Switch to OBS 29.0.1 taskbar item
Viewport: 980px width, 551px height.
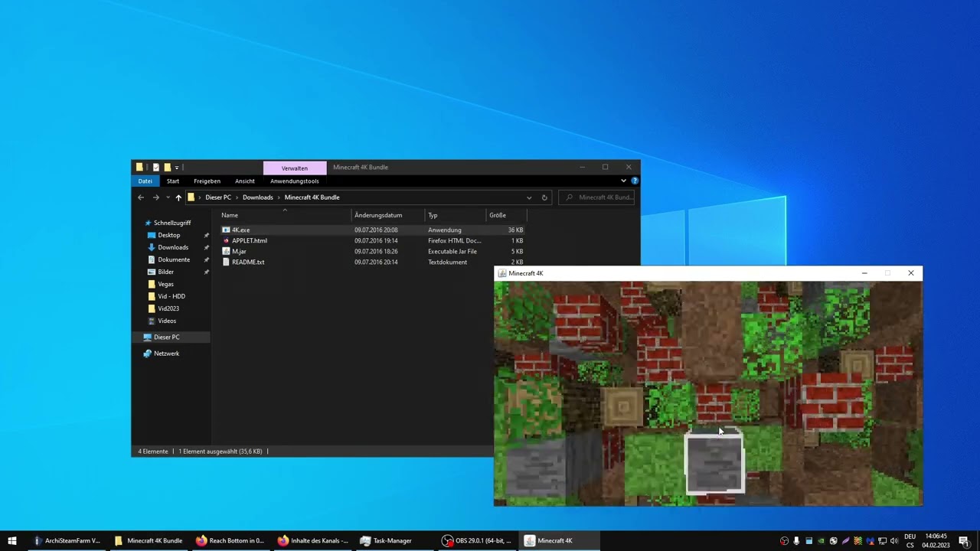pyautogui.click(x=476, y=540)
